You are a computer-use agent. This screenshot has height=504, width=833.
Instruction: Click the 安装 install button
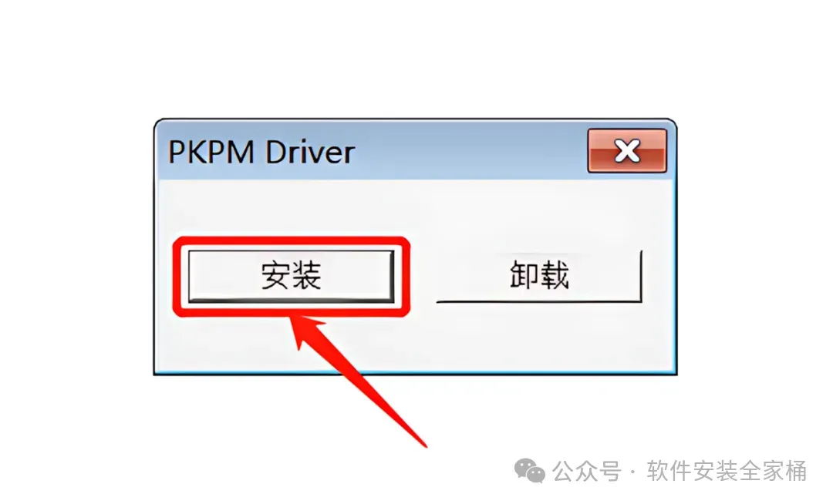coord(291,276)
